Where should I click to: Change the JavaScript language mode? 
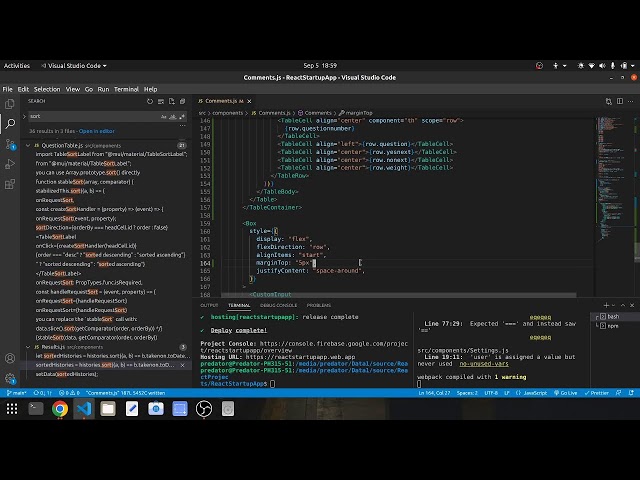click(535, 393)
